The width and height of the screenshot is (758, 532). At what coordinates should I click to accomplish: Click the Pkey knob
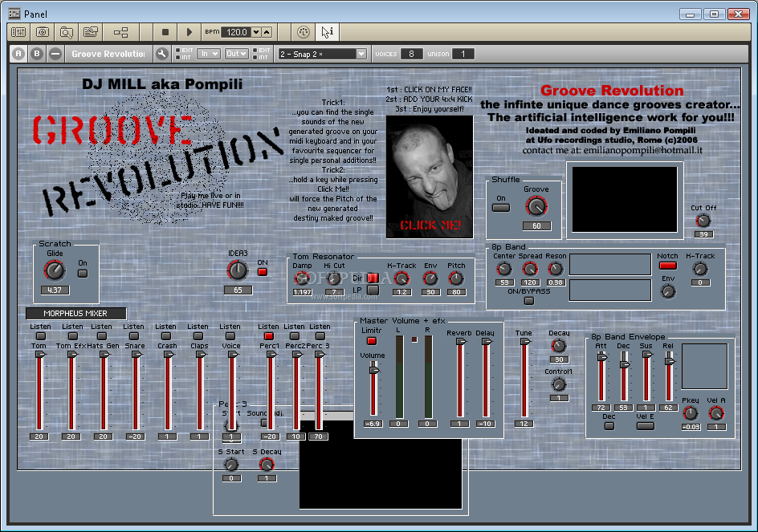tap(691, 413)
